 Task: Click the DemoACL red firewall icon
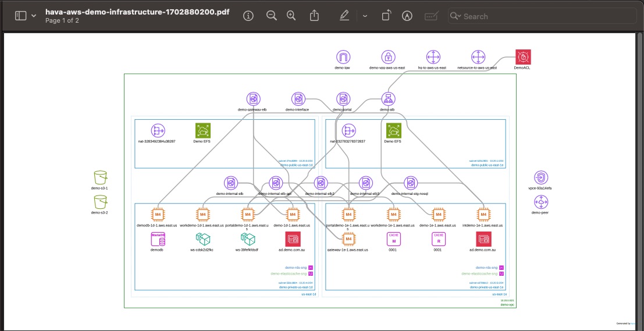coord(523,57)
